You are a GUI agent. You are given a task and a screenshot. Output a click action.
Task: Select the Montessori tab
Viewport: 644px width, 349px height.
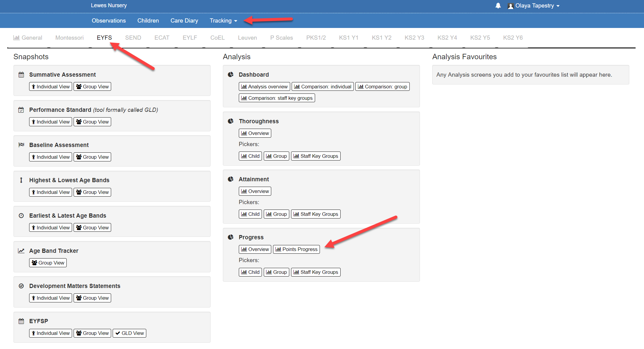click(x=69, y=38)
